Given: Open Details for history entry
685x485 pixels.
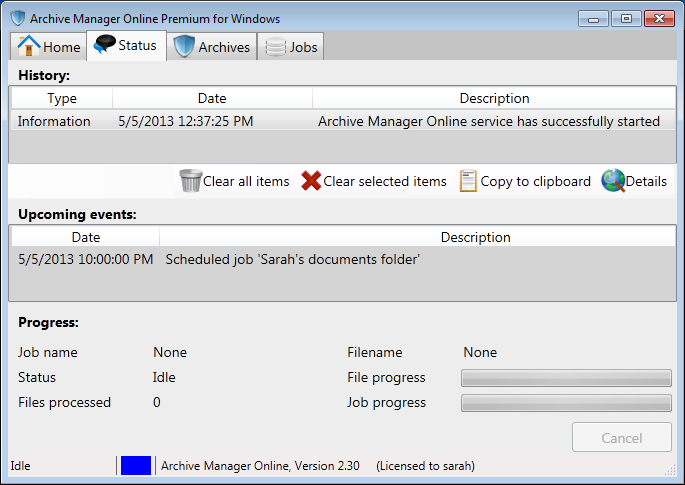Looking at the screenshot, I should click(x=634, y=181).
